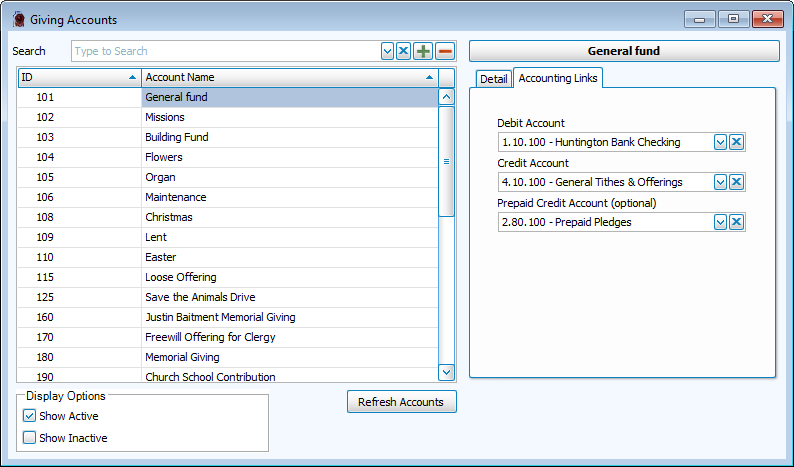Clear the search box with X icon

tap(404, 51)
